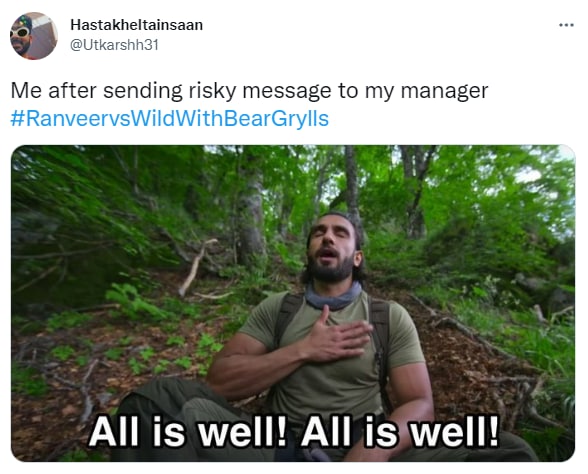588x474 pixels.
Task: Open the #RanveervsWildWithBearGrylls hashtag
Action: pyautogui.click(x=170, y=118)
